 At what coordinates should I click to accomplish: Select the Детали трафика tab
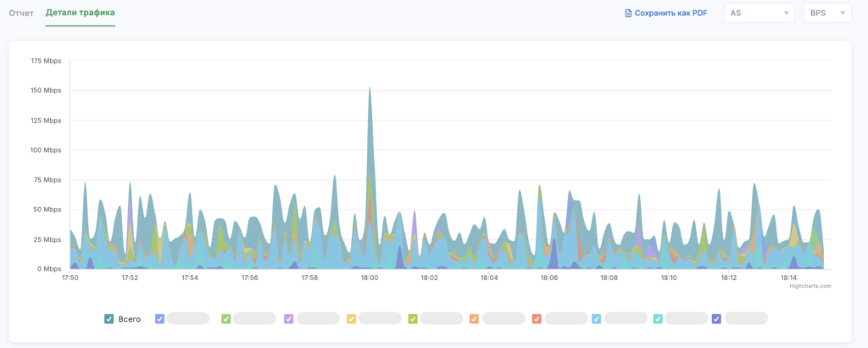pos(81,13)
